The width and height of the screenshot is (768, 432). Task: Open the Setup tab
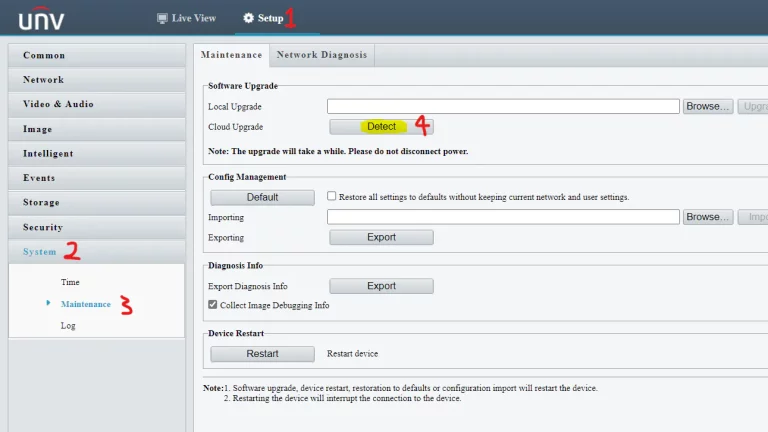(x=264, y=18)
